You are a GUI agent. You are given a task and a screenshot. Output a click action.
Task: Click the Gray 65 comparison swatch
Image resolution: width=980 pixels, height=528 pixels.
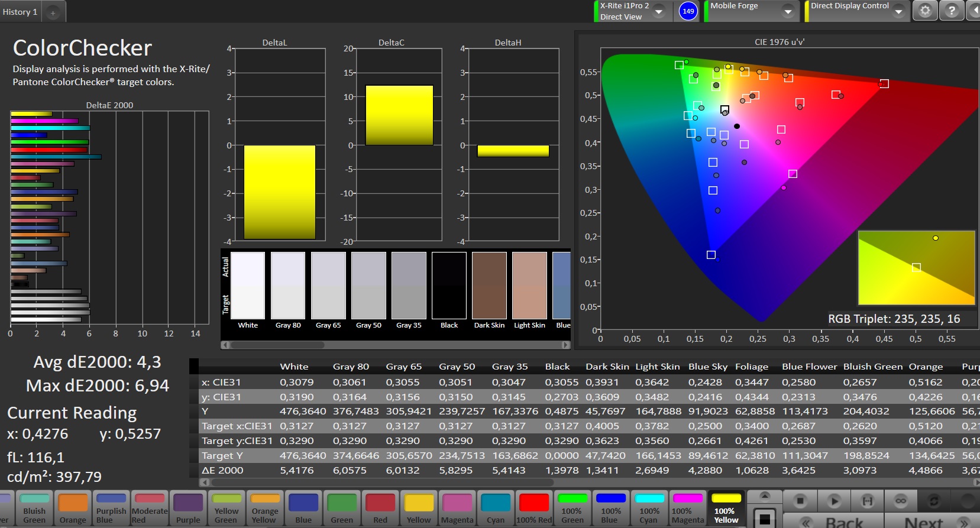pyautogui.click(x=328, y=286)
